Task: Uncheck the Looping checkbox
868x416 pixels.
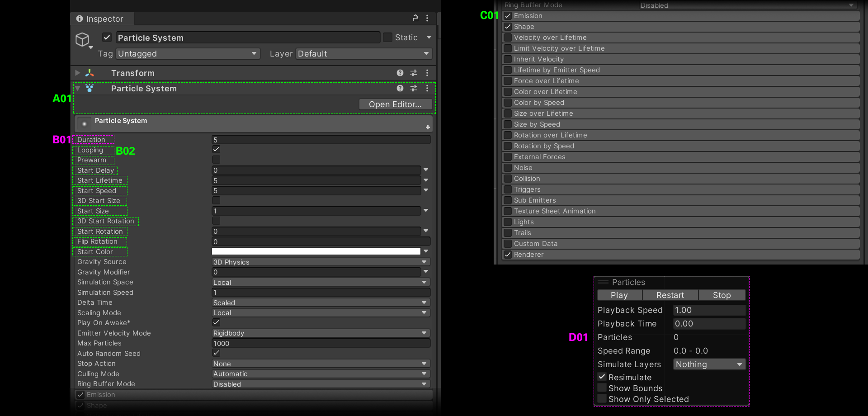Action: (x=216, y=149)
